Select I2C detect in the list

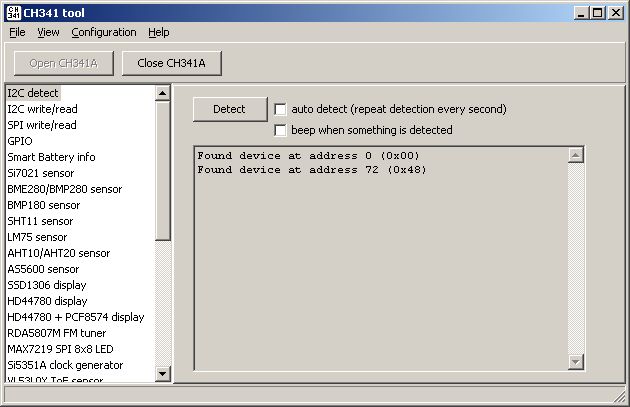(x=33, y=93)
